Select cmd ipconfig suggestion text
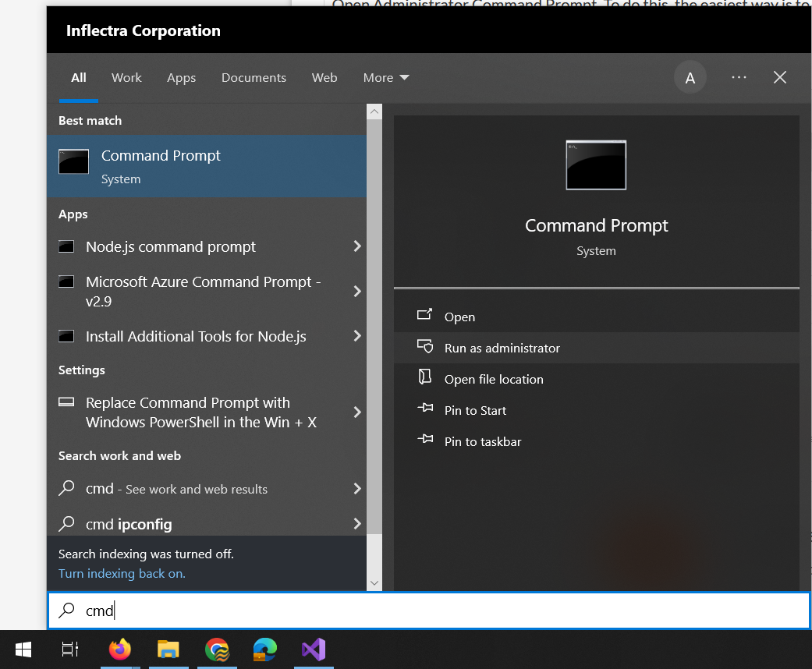 pyautogui.click(x=129, y=524)
